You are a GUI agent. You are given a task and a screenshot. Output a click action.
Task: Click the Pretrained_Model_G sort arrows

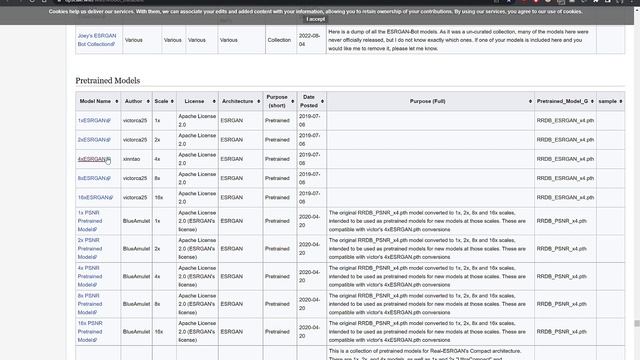pos(592,101)
